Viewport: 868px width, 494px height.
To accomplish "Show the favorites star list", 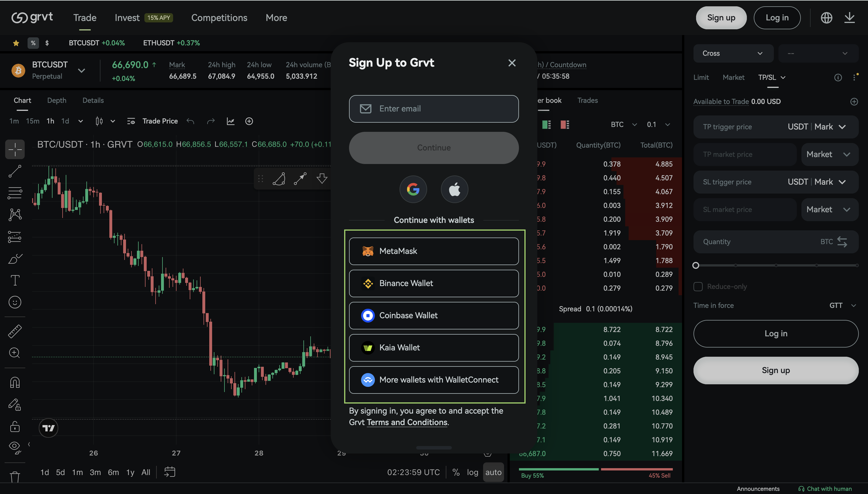I will 16,43.
